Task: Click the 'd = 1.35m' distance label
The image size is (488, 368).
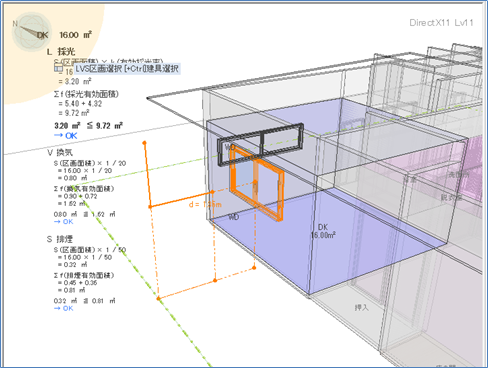Action: point(205,204)
